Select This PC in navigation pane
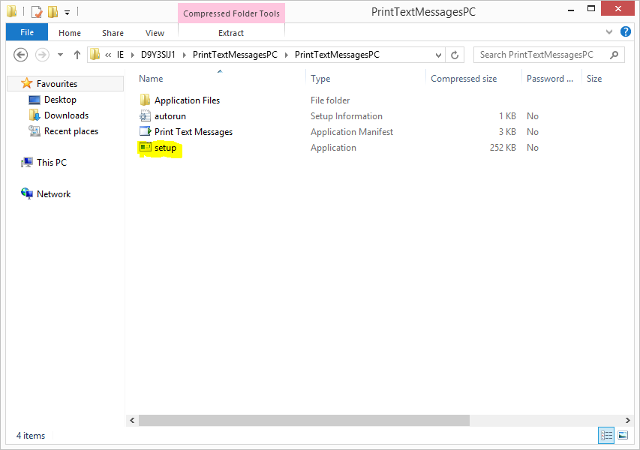Viewport: 640px width, 450px height. click(x=51, y=163)
